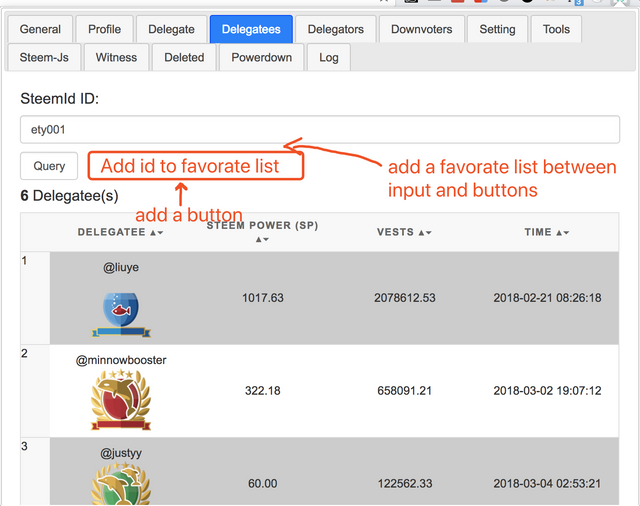Open the @liuye delegatee link

[x=121, y=267]
